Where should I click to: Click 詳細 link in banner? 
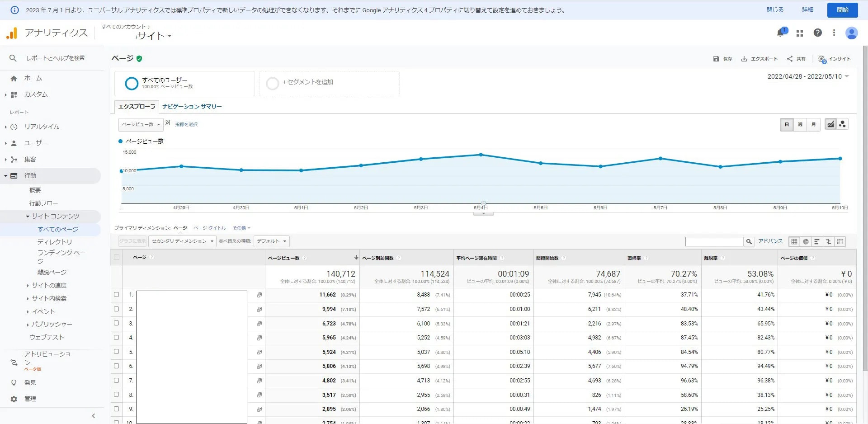pyautogui.click(x=808, y=10)
